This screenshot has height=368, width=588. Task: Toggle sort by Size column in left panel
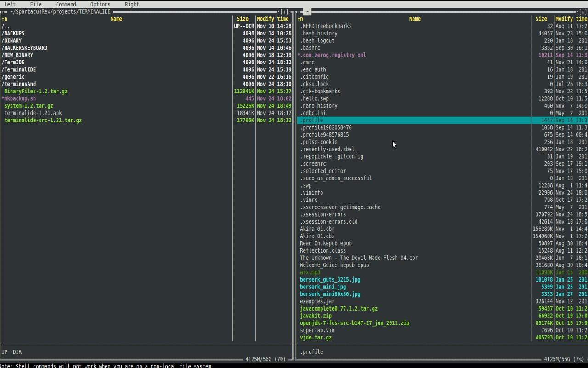coord(242,19)
